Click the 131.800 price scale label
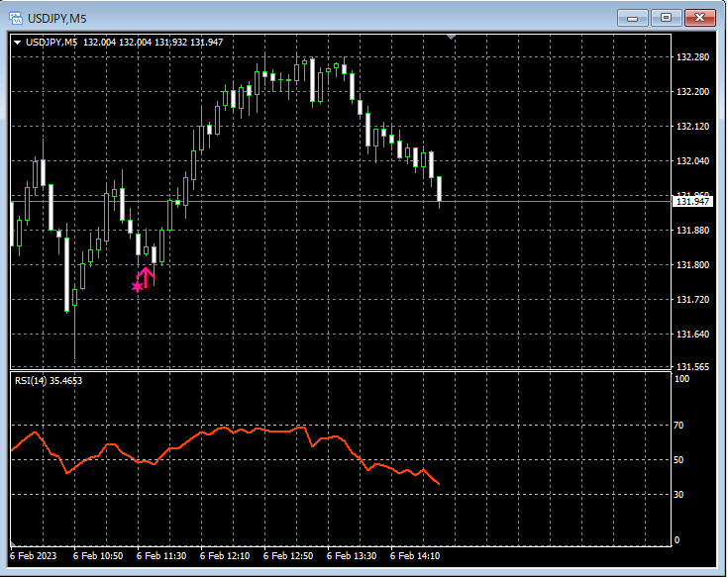728x577 pixels. [692, 265]
